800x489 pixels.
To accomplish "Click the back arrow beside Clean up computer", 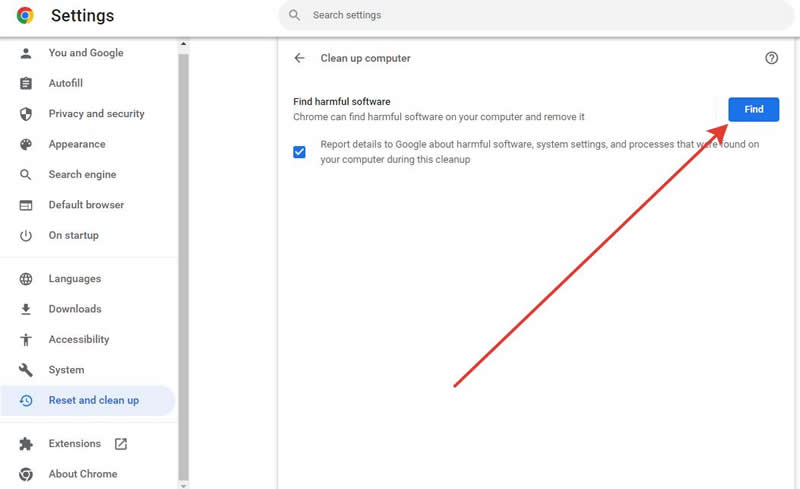I will point(299,58).
